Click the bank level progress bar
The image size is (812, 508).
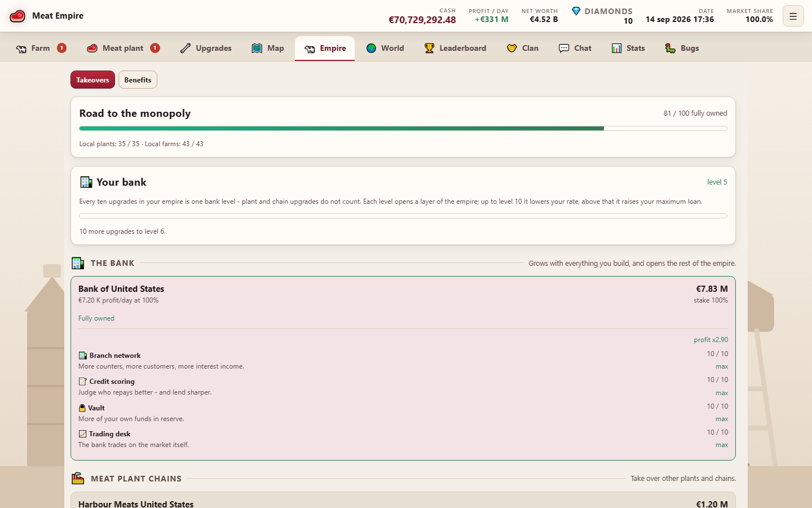pyautogui.click(x=403, y=216)
